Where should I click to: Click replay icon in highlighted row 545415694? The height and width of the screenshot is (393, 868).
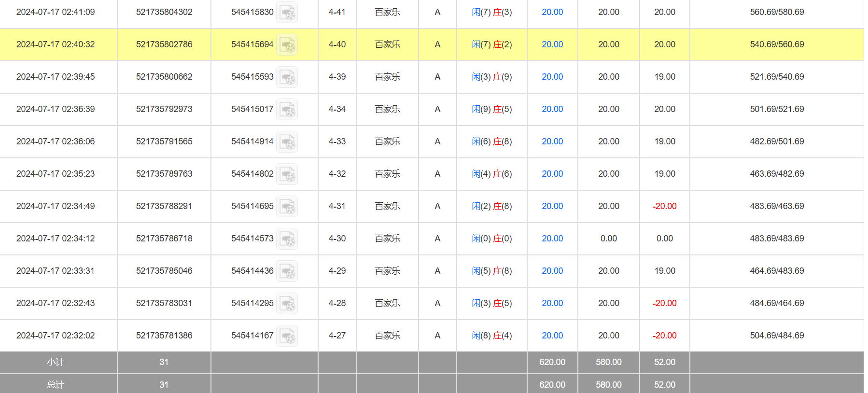tap(287, 45)
